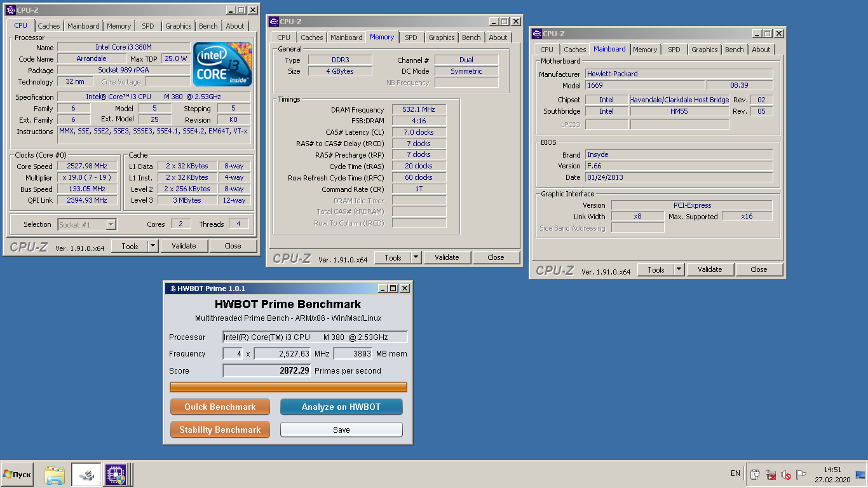Select Bench tab in Mainboard window

coord(735,50)
